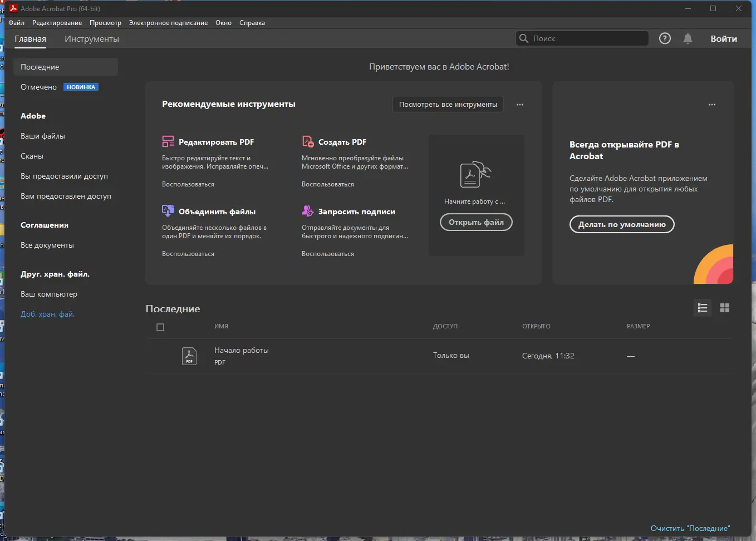This screenshot has width=756, height=541.
Task: Open Ваш компьютер in the sidebar
Action: tap(49, 294)
